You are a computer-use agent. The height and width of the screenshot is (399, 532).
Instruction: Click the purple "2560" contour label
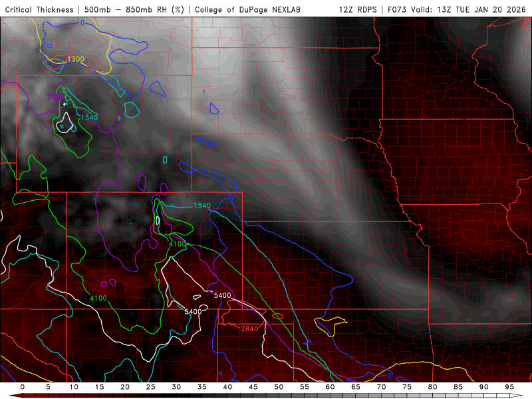tap(55, 97)
